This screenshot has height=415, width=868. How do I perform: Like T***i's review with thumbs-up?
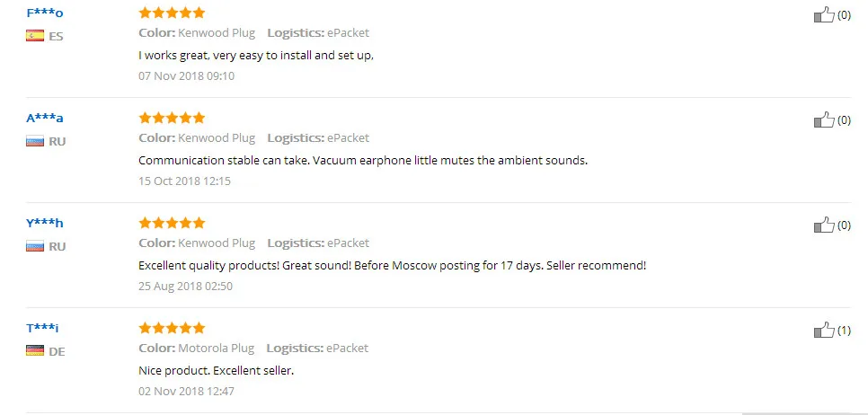click(824, 331)
